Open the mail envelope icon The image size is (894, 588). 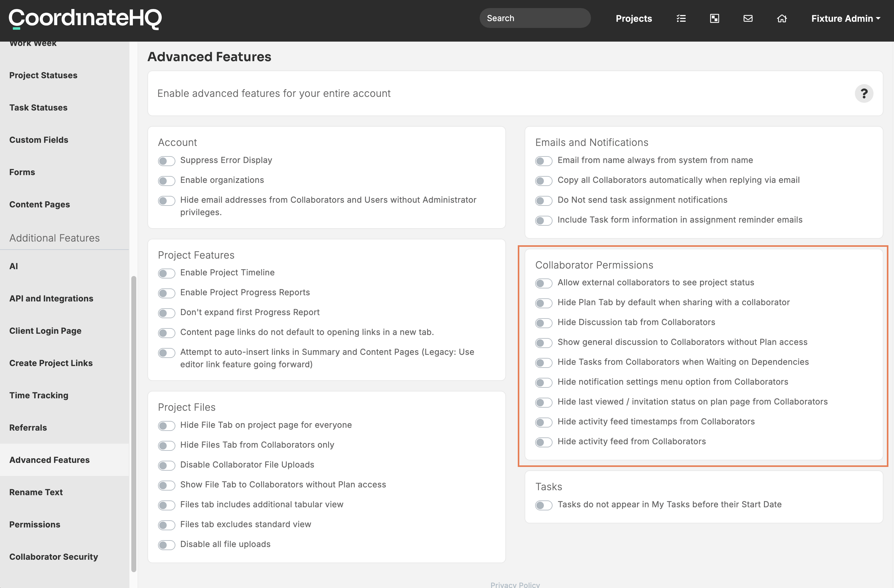click(748, 18)
